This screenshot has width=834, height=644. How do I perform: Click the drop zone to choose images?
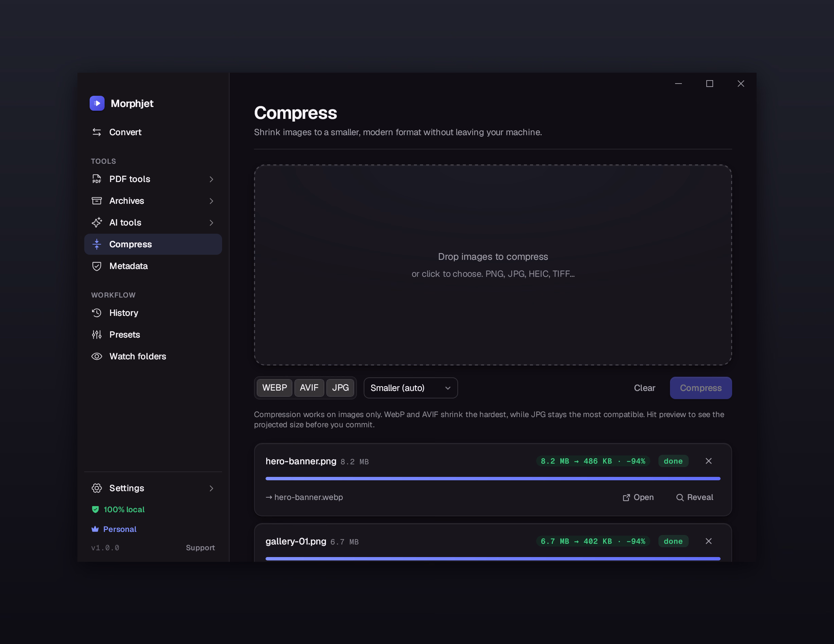pyautogui.click(x=493, y=265)
